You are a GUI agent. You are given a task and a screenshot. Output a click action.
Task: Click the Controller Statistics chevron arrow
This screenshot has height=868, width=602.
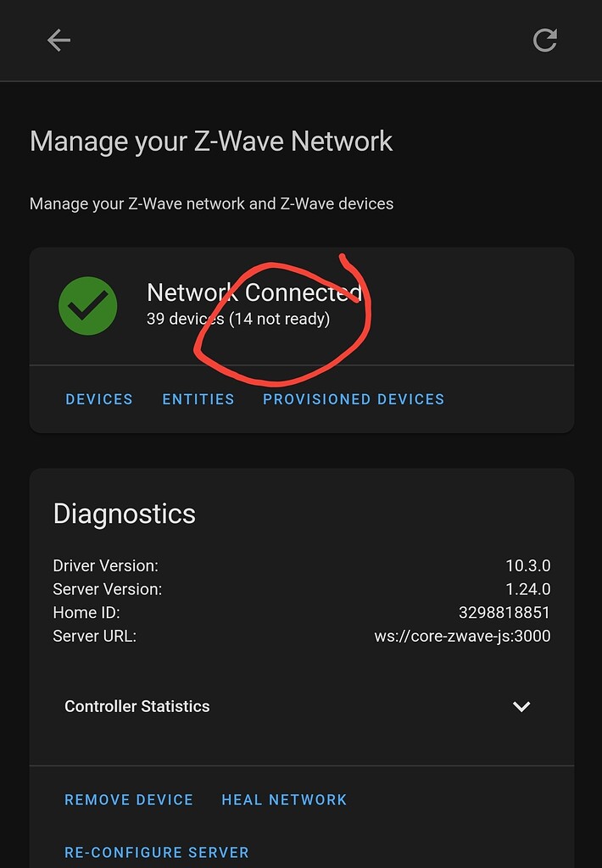pyautogui.click(x=522, y=706)
